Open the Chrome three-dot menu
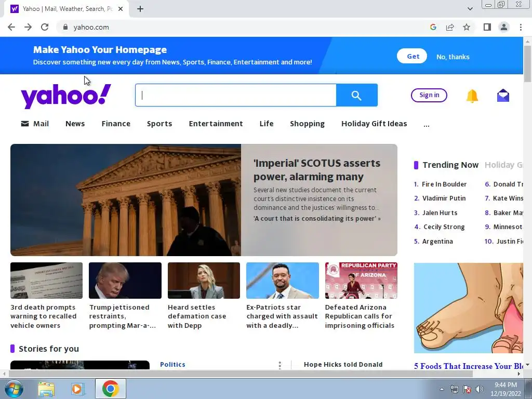The image size is (532, 399). (x=521, y=27)
